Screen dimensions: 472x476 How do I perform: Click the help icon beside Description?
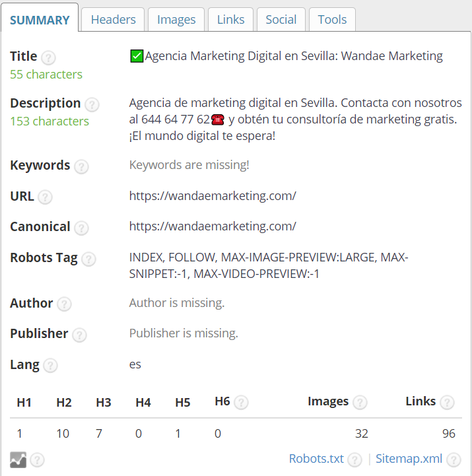[x=92, y=104]
